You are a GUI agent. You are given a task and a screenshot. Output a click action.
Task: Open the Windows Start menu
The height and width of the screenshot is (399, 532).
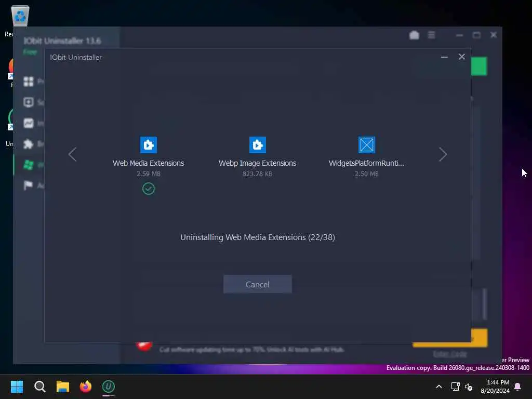(17, 387)
